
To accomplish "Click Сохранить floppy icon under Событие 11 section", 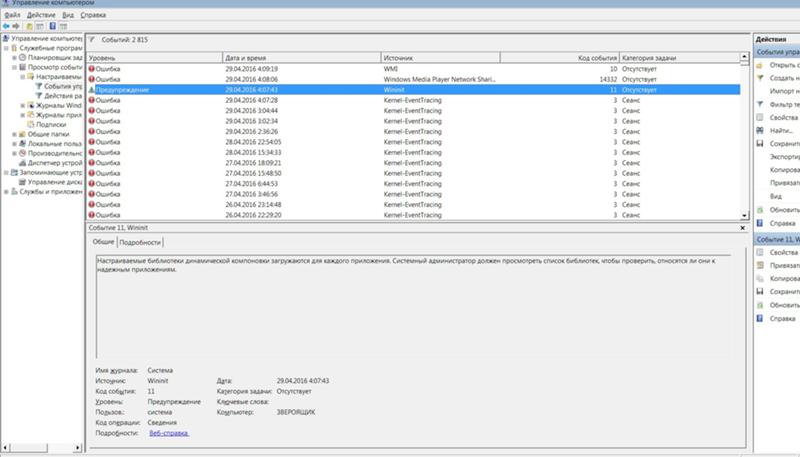I will pos(760,292).
